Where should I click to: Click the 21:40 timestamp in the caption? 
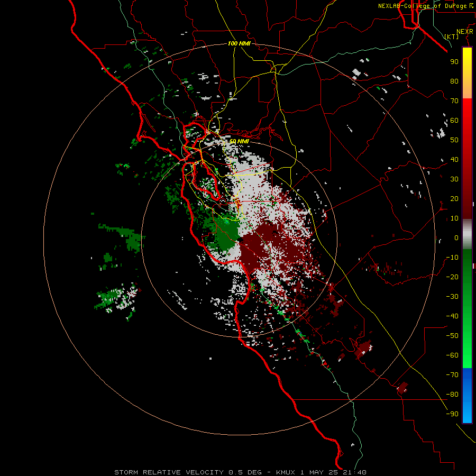pos(355,472)
